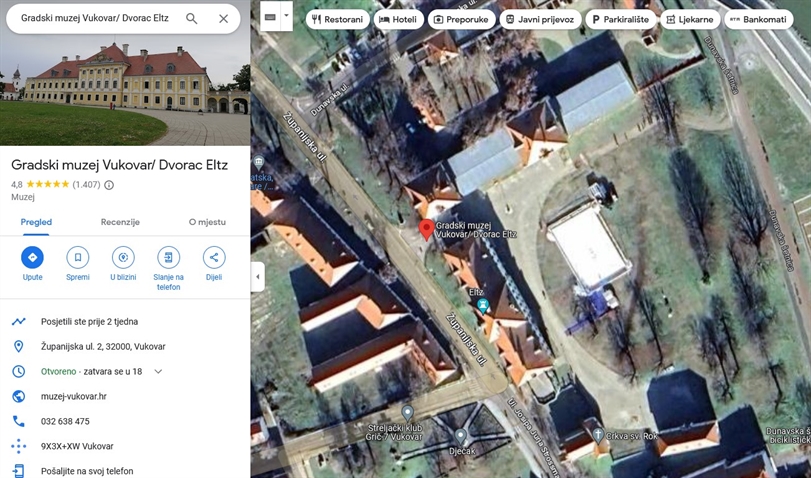Click the Upute directions icon
The height and width of the screenshot is (478, 811).
pos(33,257)
